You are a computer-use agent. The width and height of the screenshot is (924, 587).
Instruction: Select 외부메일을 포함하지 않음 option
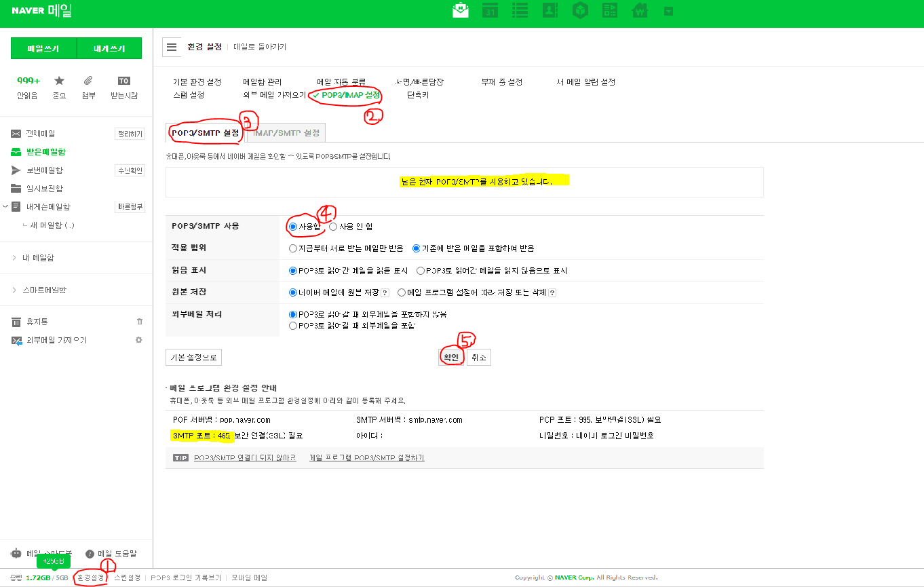[x=293, y=315]
